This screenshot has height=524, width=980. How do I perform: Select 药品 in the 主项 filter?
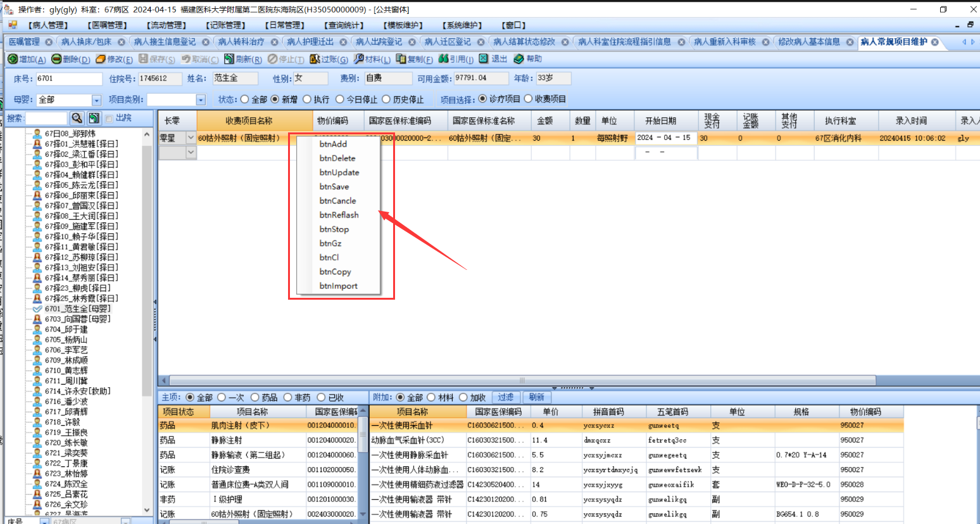[254, 397]
